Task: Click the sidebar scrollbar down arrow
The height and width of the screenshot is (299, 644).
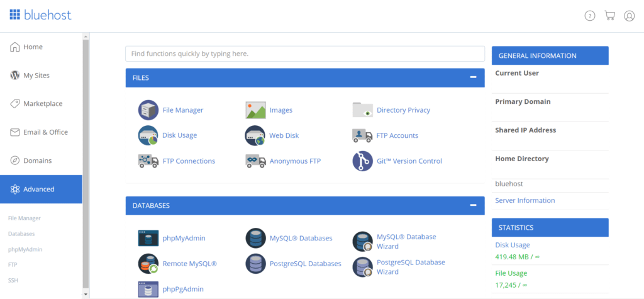Action: tap(86, 294)
